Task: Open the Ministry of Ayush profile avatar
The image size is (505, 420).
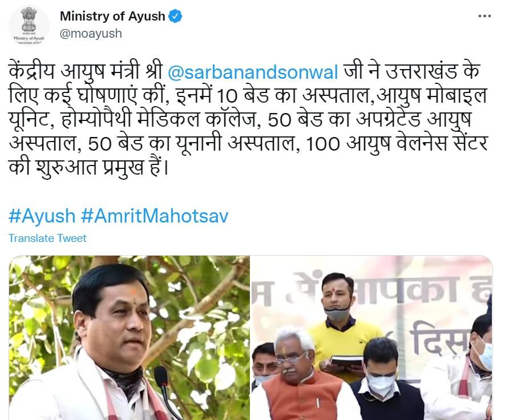Action: point(29,26)
